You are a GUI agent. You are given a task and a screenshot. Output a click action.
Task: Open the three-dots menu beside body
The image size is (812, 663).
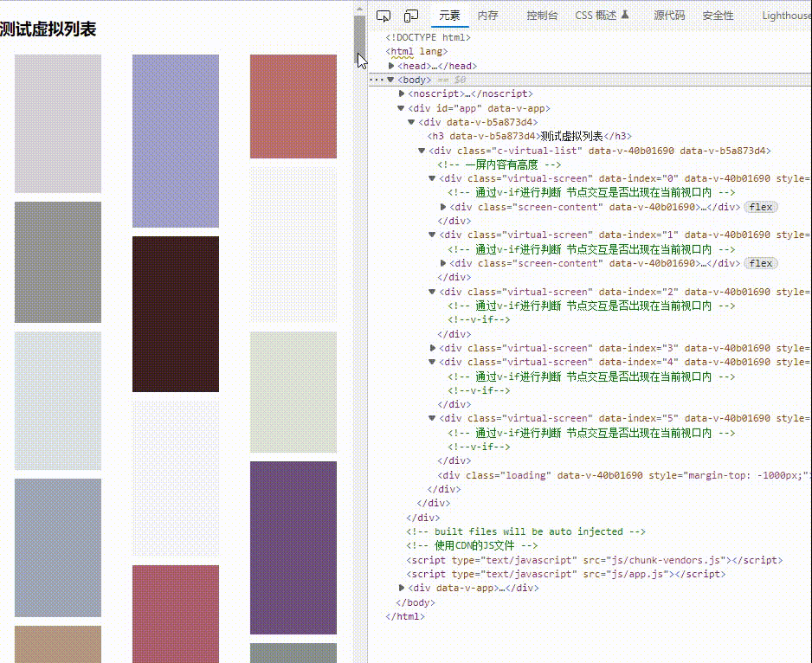377,80
